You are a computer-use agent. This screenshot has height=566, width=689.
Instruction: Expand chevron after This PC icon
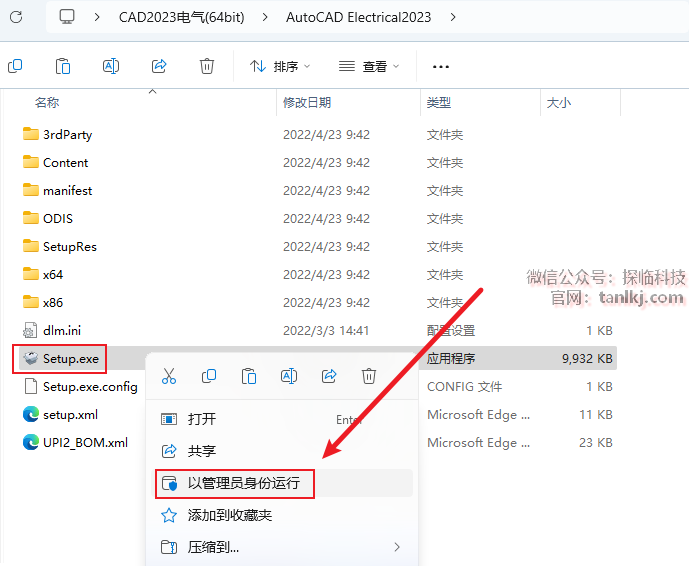coord(97,17)
